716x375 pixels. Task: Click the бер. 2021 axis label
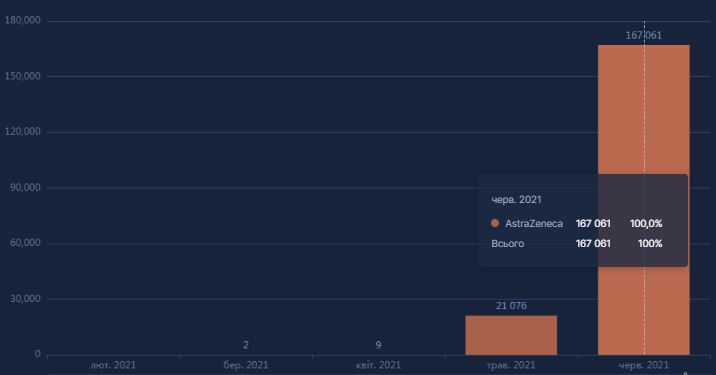[246, 365]
